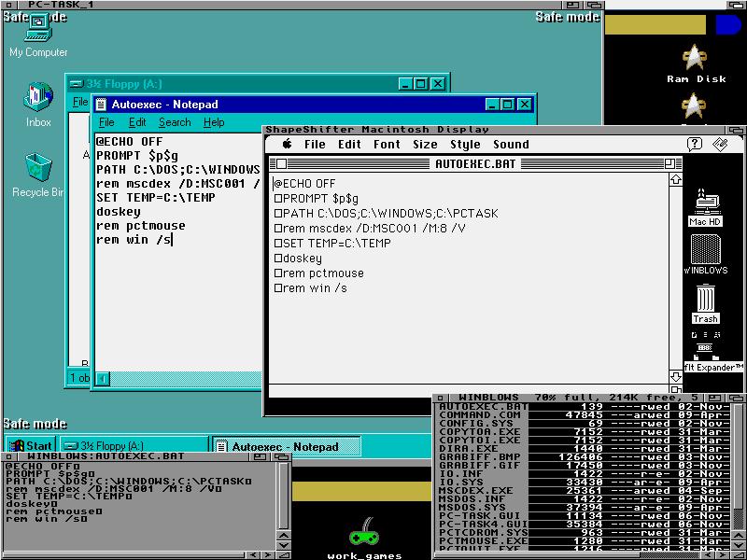Open Help menu in Notepad
Screen dimensions: 747x560
(x=214, y=122)
